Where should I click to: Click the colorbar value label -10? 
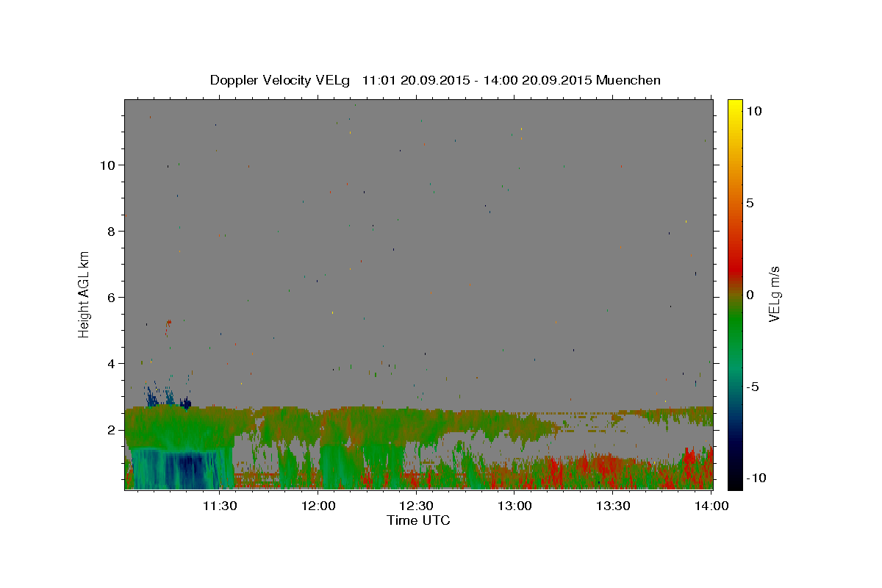(x=756, y=478)
